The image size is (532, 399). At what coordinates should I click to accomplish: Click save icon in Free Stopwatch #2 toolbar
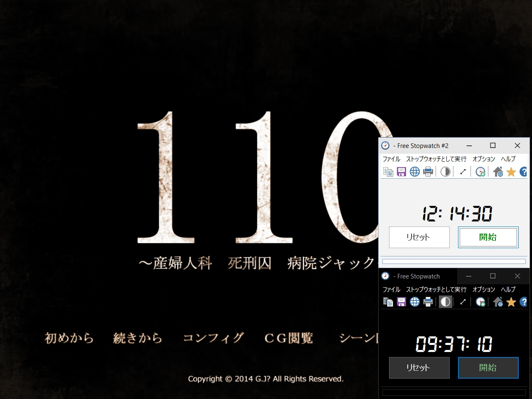401,172
